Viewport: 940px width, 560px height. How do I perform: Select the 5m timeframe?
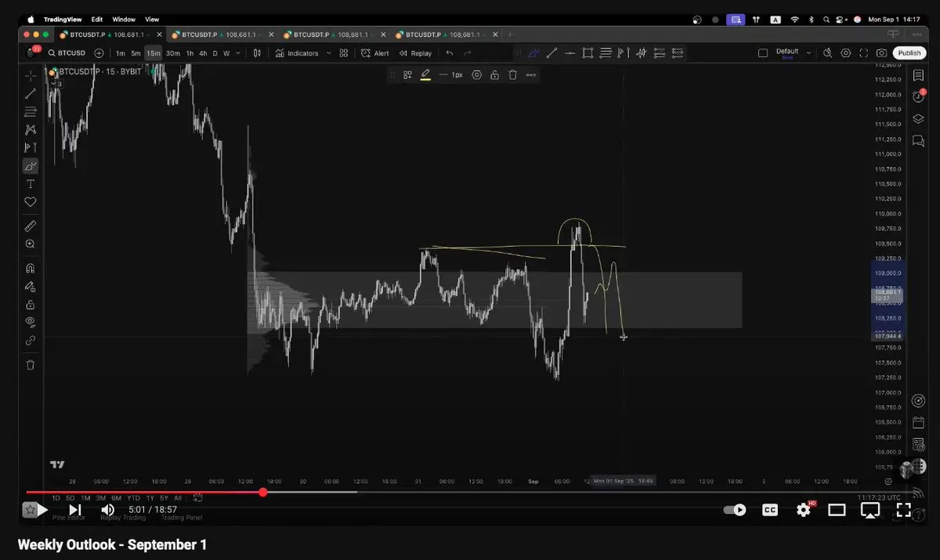[x=136, y=53]
